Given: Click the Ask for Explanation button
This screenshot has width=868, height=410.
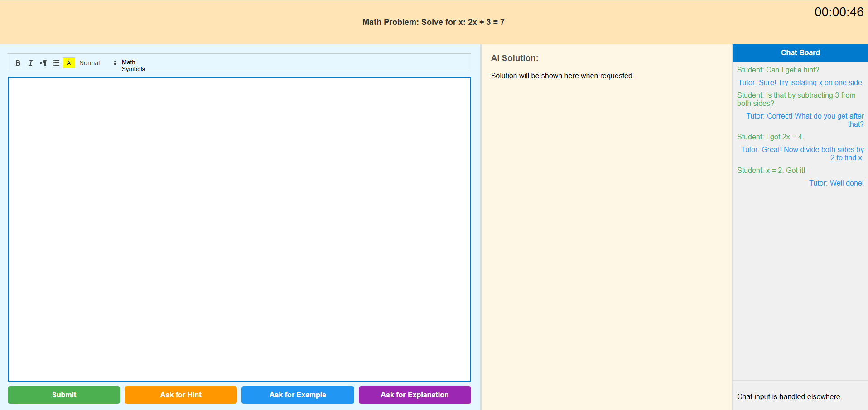Looking at the screenshot, I should 415,395.
